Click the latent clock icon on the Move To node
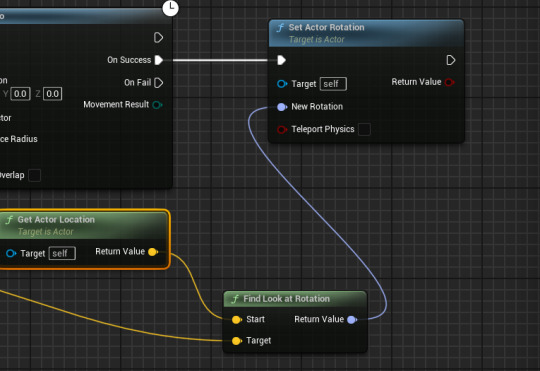540x371 pixels. (170, 8)
